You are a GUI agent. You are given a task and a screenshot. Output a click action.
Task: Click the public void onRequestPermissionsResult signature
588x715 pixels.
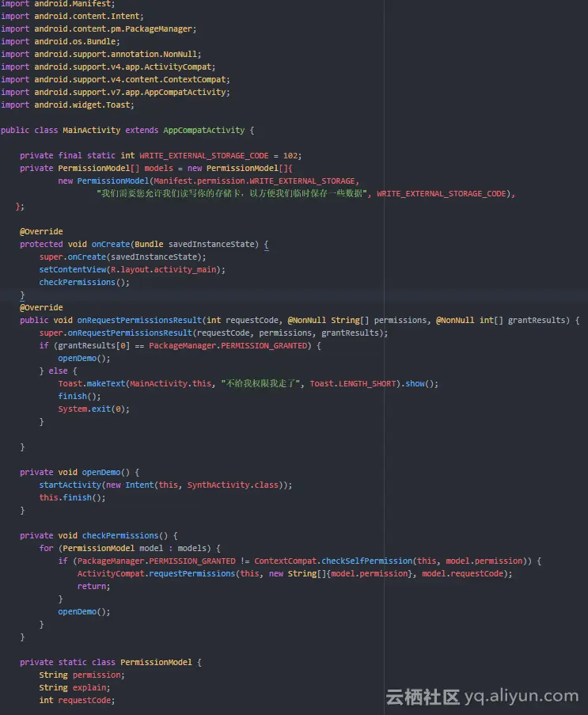click(299, 321)
